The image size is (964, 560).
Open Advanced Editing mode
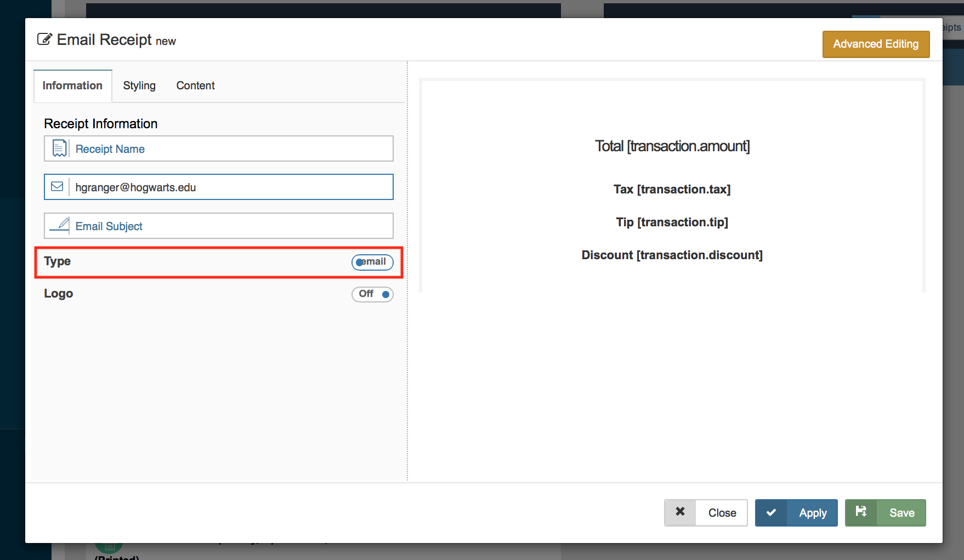(876, 44)
